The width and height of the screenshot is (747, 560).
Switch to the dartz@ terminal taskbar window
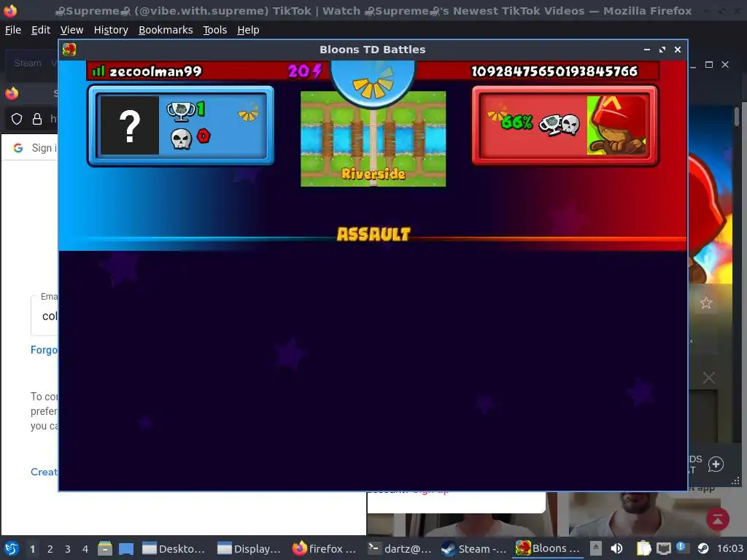click(400, 548)
